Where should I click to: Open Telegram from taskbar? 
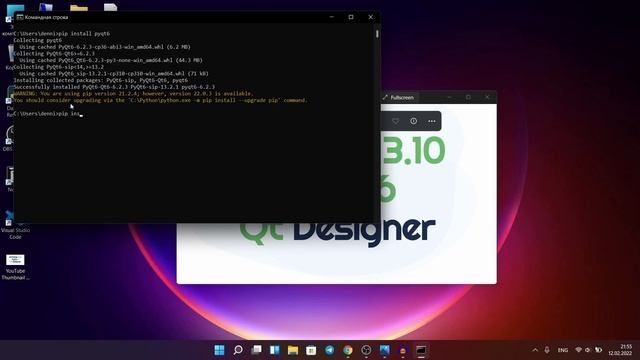pyautogui.click(x=330, y=350)
